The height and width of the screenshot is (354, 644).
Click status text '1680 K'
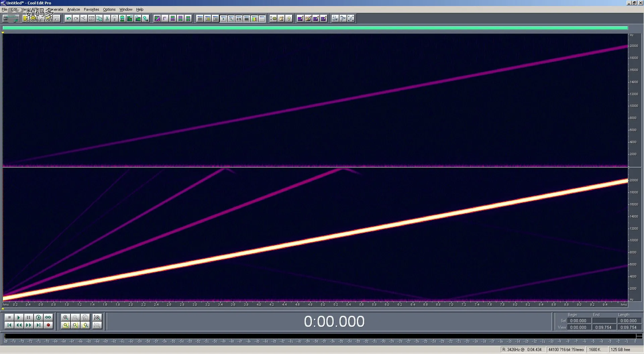(595, 350)
